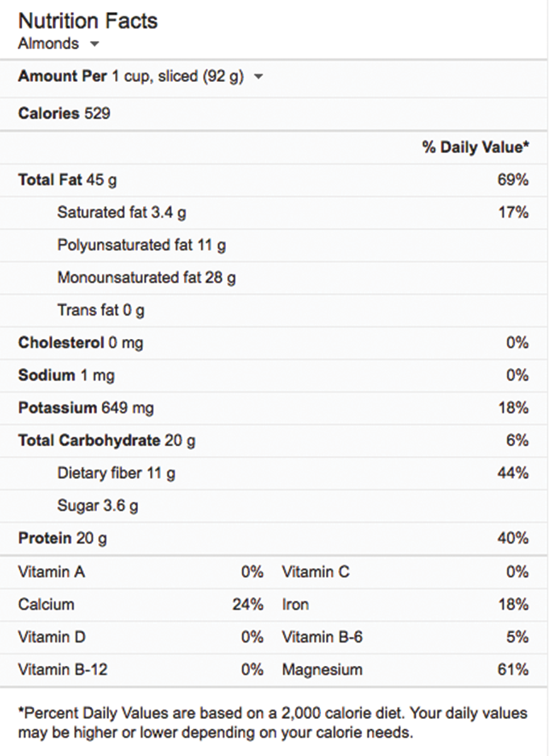Click the Sodium 1 mg row
This screenshot has height=756, width=549.
tap(66, 375)
